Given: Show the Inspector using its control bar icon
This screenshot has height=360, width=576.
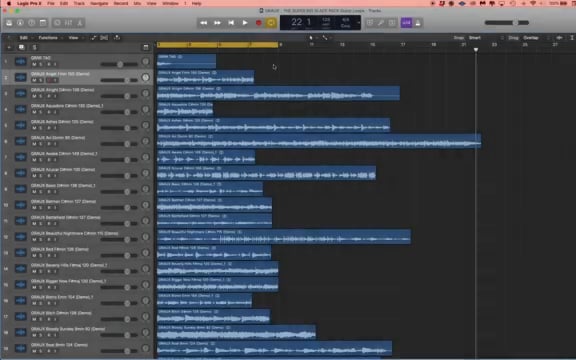Looking at the screenshot, I should (x=20, y=23).
